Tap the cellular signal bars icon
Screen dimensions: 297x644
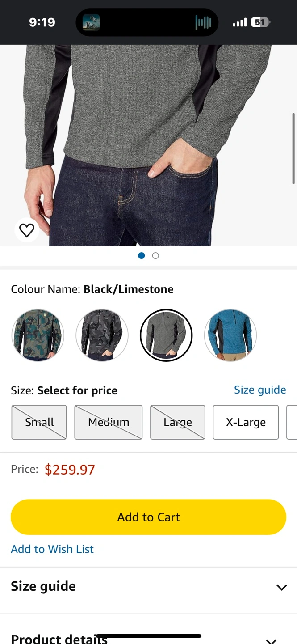coord(240,22)
